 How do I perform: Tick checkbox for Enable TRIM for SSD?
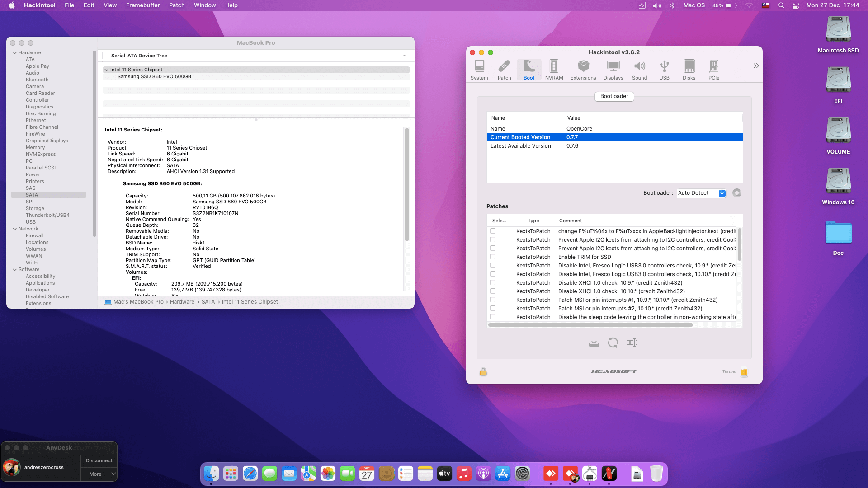(x=493, y=257)
